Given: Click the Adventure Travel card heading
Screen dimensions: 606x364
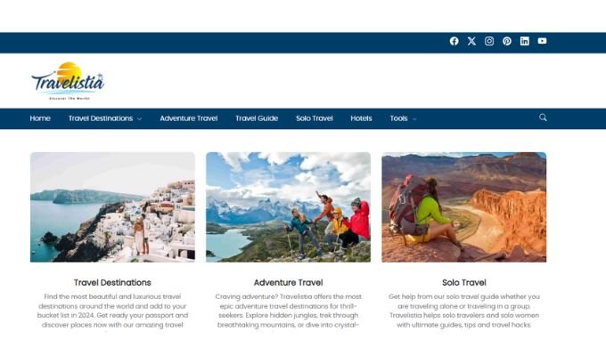Looking at the screenshot, I should [289, 282].
